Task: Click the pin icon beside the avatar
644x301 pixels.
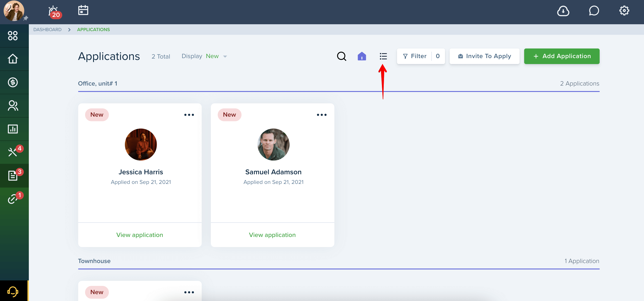Action: click(x=26, y=18)
